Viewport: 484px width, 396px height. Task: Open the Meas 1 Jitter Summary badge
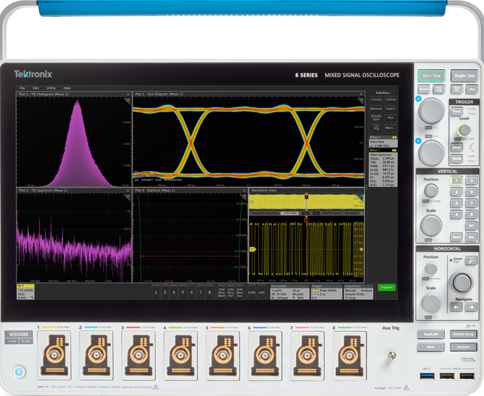[x=383, y=168]
